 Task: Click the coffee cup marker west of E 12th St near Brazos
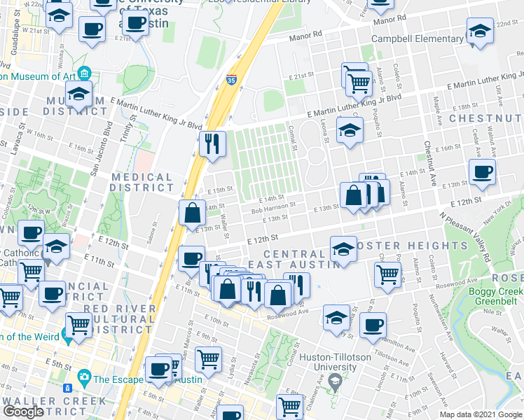pyautogui.click(x=31, y=233)
